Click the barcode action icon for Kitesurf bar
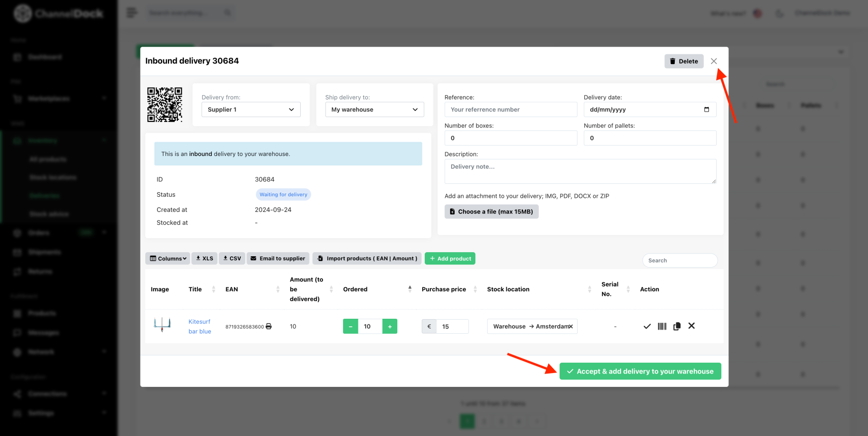The height and width of the screenshot is (436, 868). tap(662, 326)
